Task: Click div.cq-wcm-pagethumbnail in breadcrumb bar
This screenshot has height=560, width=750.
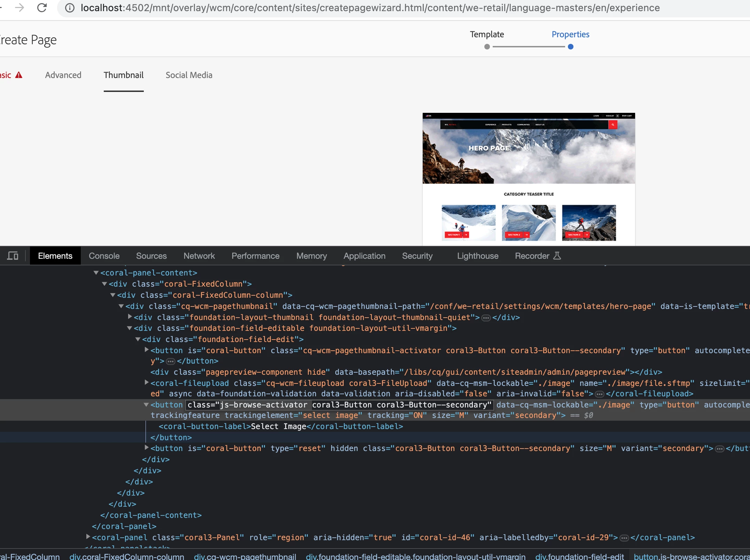Action: (245, 557)
